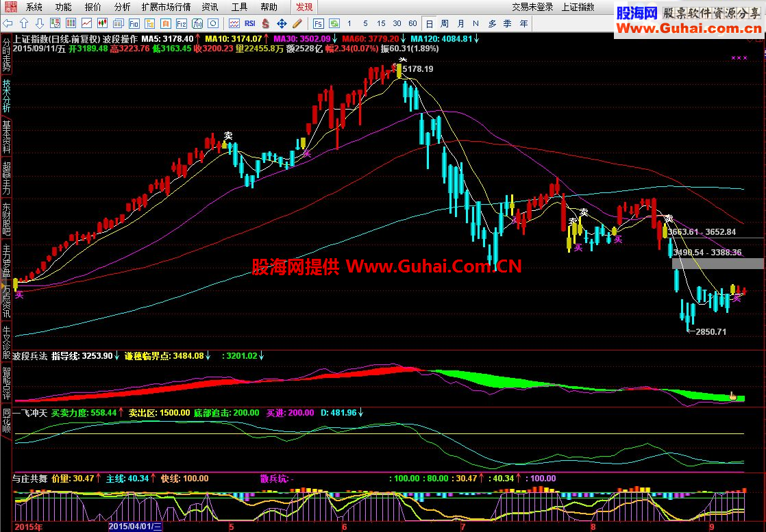Click the F5 switch chart icon
This screenshot has width=766, height=532.
319,23
